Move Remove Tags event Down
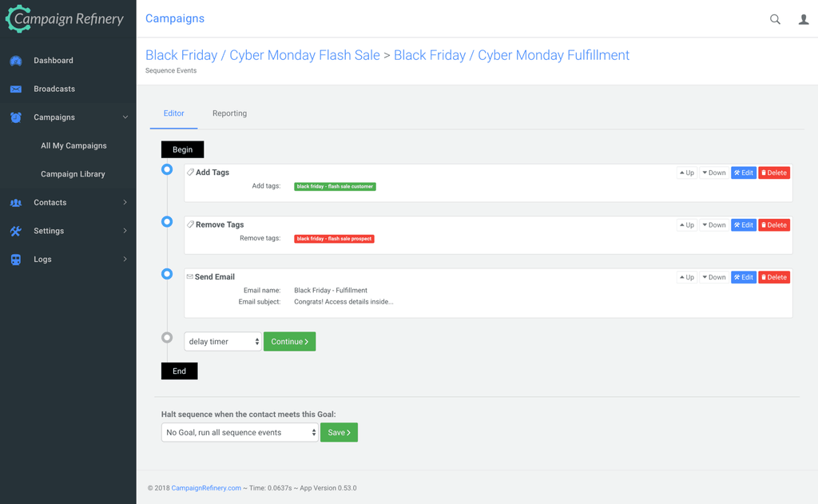The image size is (818, 504). [714, 225]
